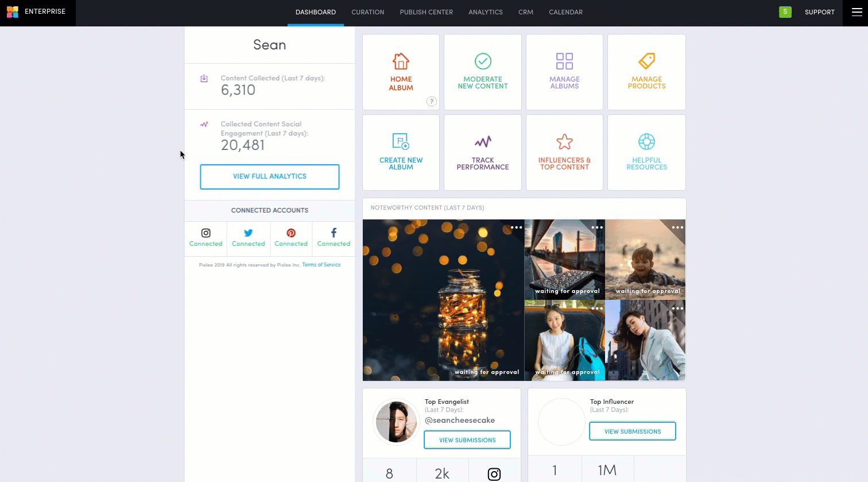The height and width of the screenshot is (482, 868).
Task: Go to the Analytics tab
Action: pos(485,12)
